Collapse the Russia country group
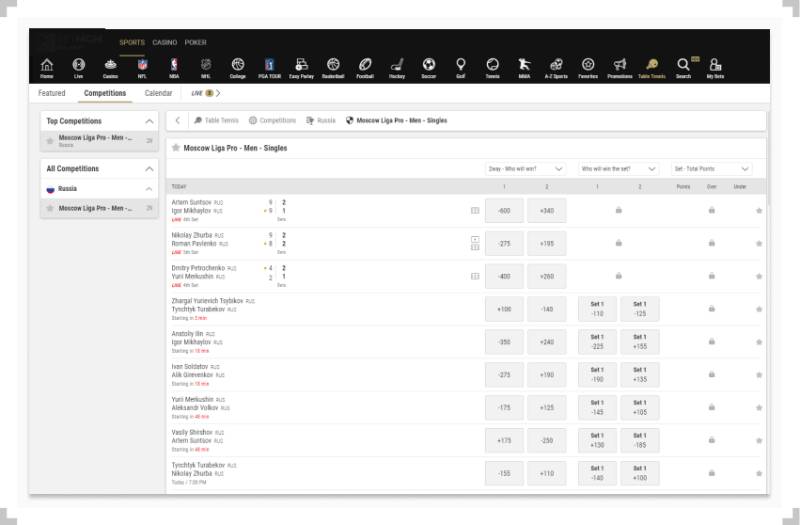Viewport: 800px width, 525px height. click(x=149, y=189)
